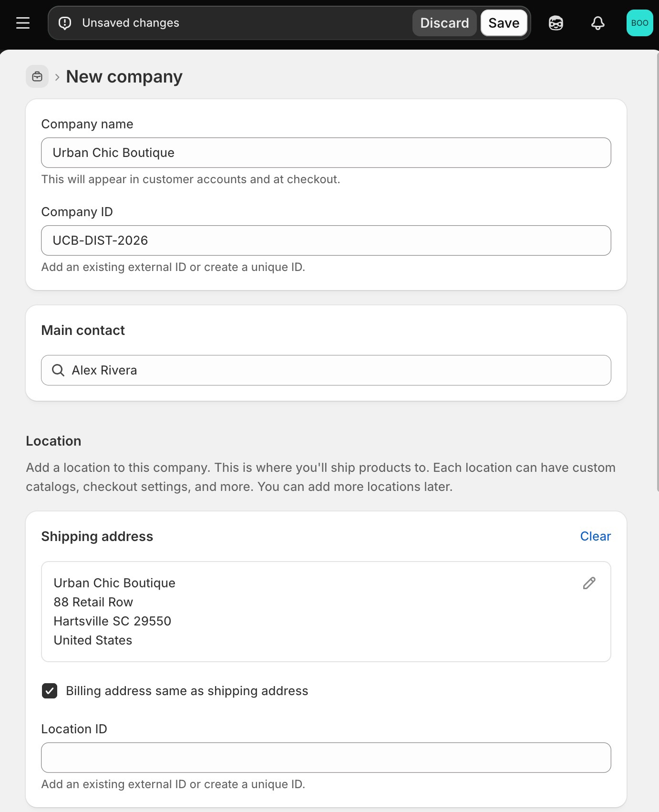This screenshot has width=659, height=812.
Task: Save the new company
Action: coord(504,23)
